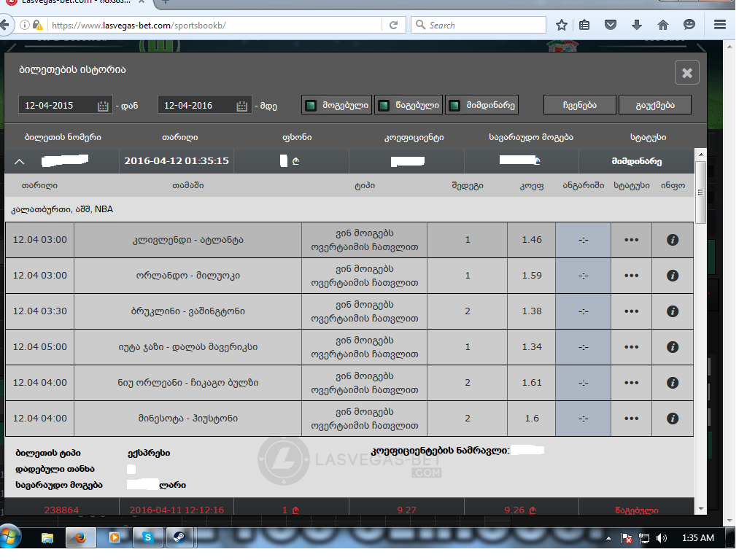Open info for ორლანდო - მილუოკი match
This screenshot has height=560, width=747.
672,276
